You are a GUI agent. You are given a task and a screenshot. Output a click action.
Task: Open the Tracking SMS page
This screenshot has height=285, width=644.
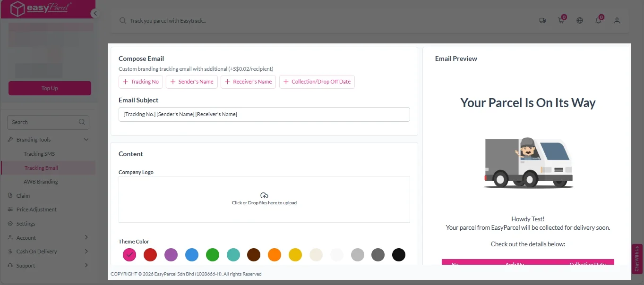click(x=39, y=154)
